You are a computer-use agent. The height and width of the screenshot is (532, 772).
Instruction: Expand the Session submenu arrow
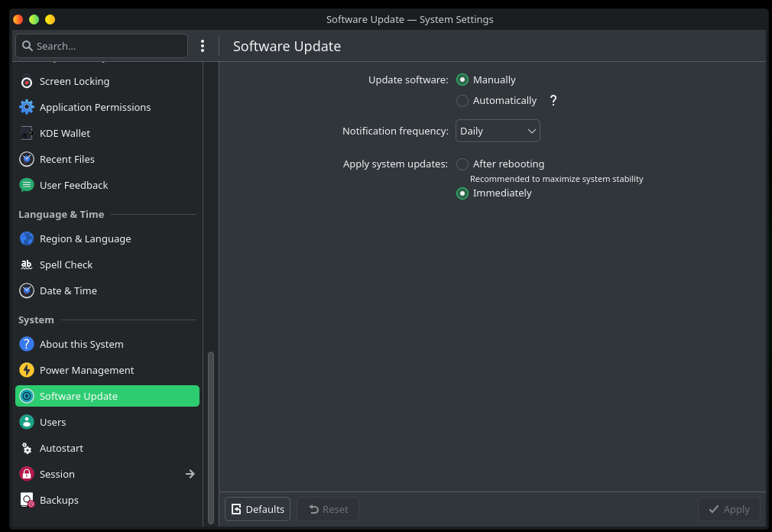click(x=190, y=474)
